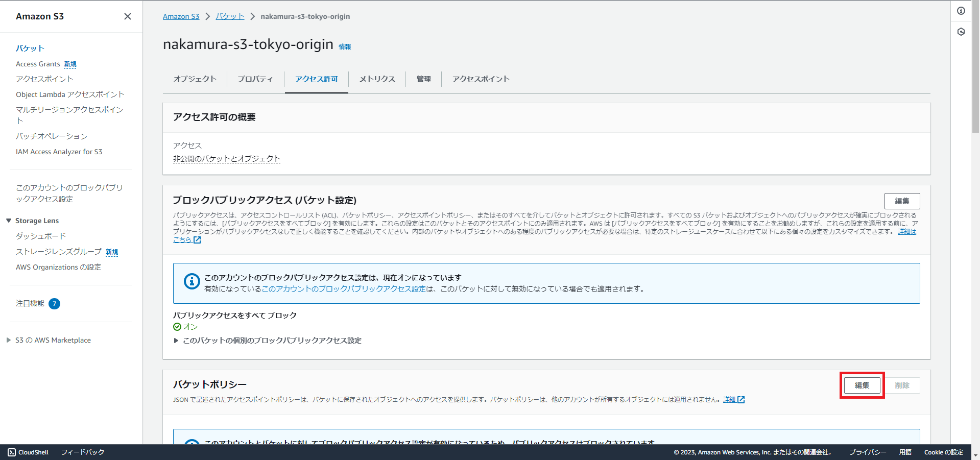Open the メトリクス tab
The width and height of the screenshot is (980, 460).
377,79
